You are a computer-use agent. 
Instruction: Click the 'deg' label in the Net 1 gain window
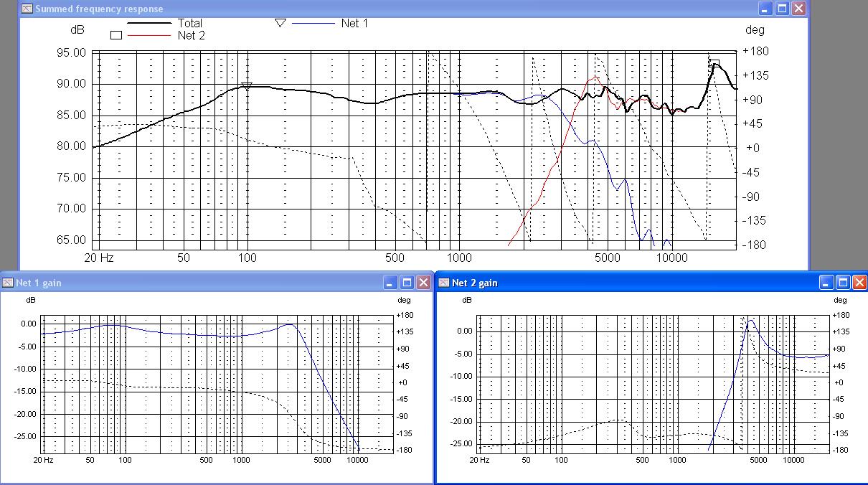[x=404, y=301]
